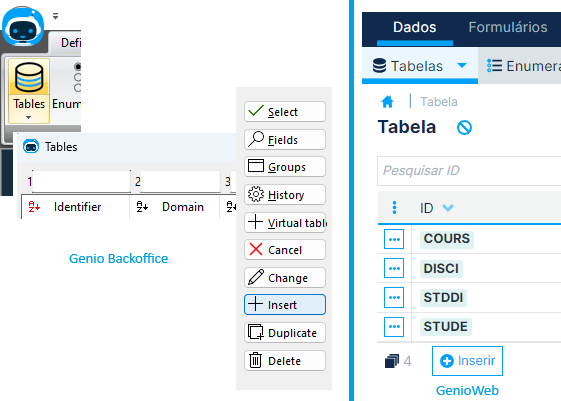
Task: Open the Dados tab
Action: tap(415, 27)
